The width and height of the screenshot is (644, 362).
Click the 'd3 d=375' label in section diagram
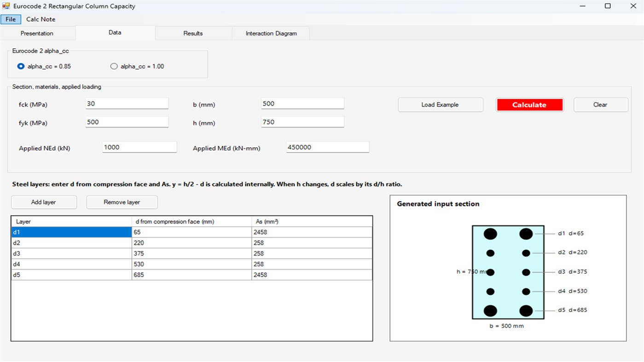pos(572,272)
